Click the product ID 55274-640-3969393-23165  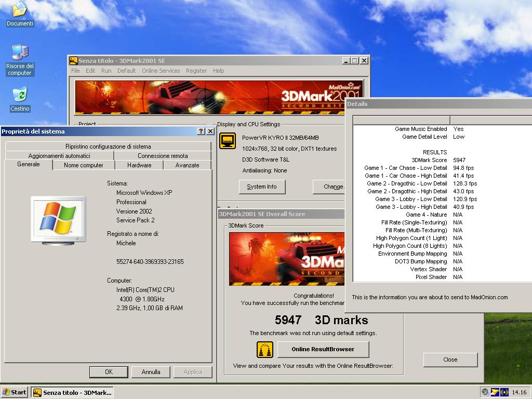click(150, 262)
